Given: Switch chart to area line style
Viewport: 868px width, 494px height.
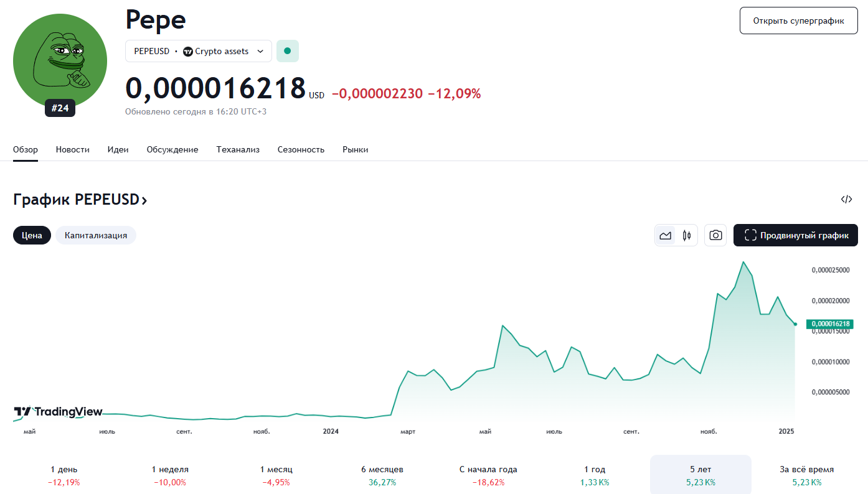Looking at the screenshot, I should [666, 235].
